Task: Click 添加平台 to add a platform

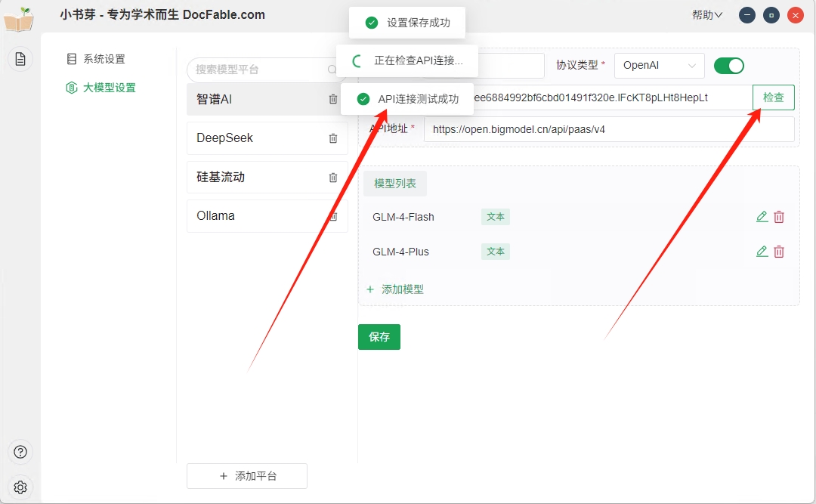Action: pos(247,476)
